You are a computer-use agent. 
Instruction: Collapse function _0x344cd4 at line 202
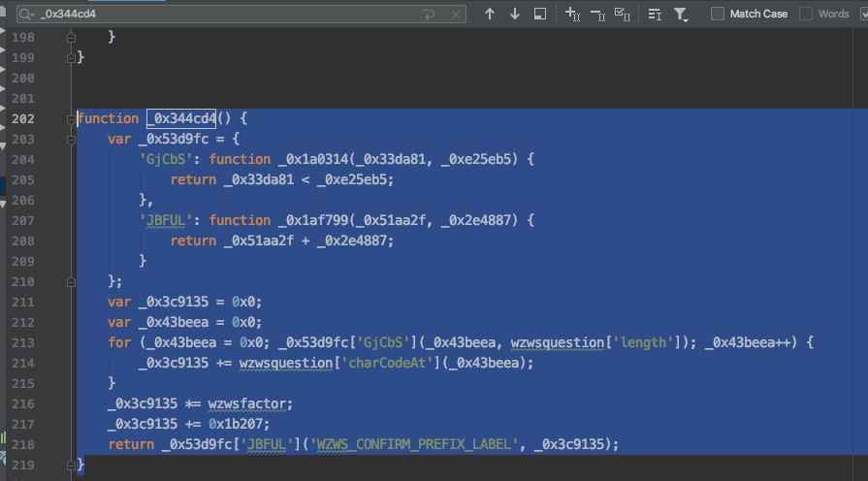tap(71, 119)
